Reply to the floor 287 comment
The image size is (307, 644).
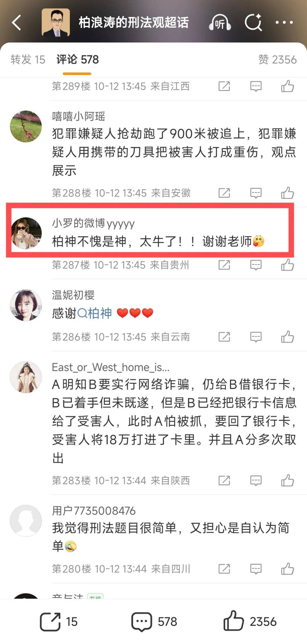tap(256, 265)
